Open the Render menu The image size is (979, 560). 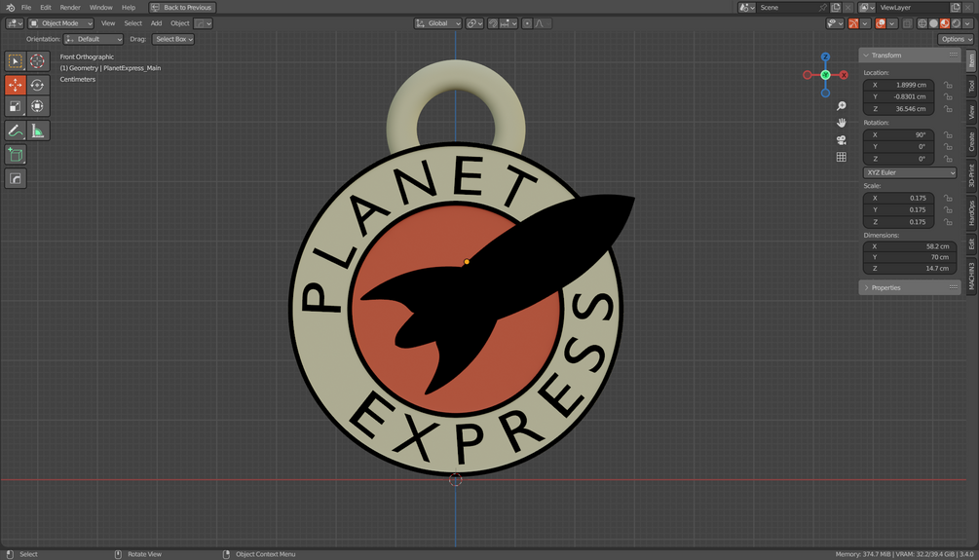click(70, 8)
